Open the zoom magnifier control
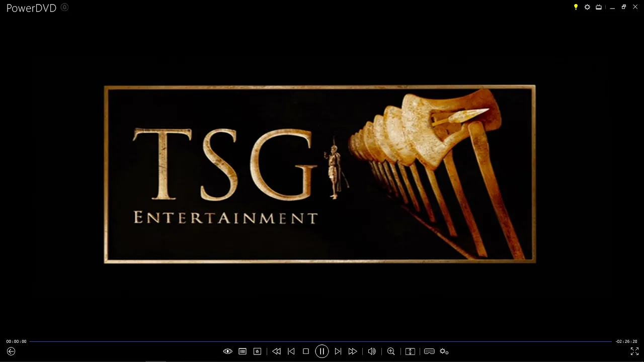 pos(391,351)
